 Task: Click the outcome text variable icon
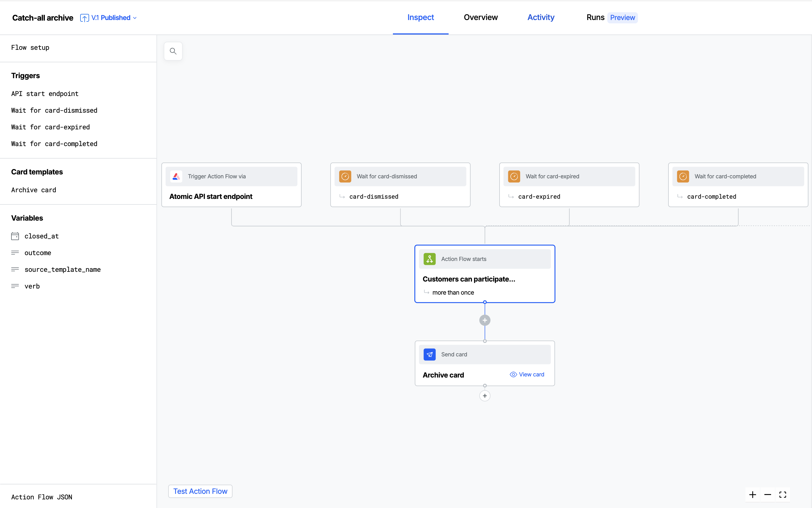[15, 253]
